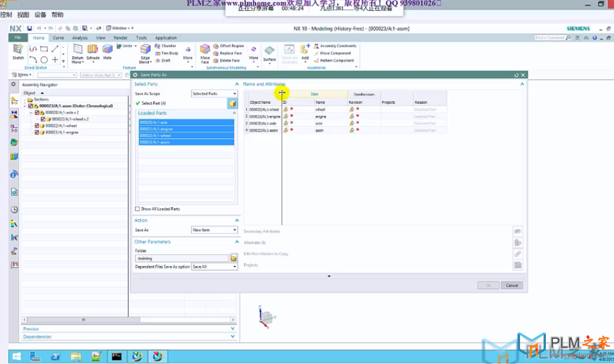The height and width of the screenshot is (364, 614).
Task: Click the part selection cube icon
Action: point(233,103)
